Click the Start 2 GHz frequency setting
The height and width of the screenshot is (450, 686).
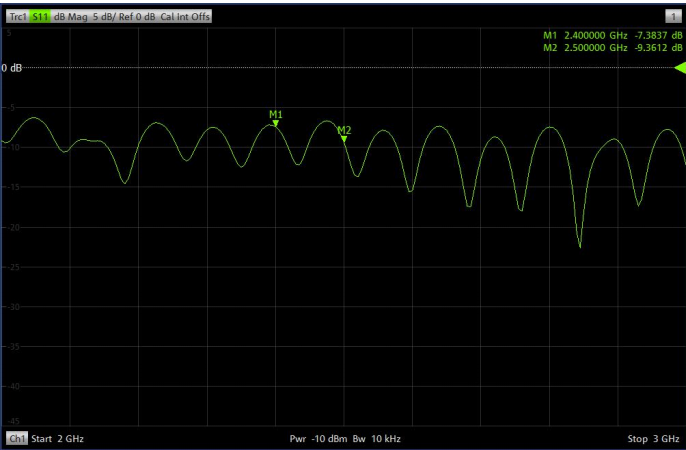point(57,439)
